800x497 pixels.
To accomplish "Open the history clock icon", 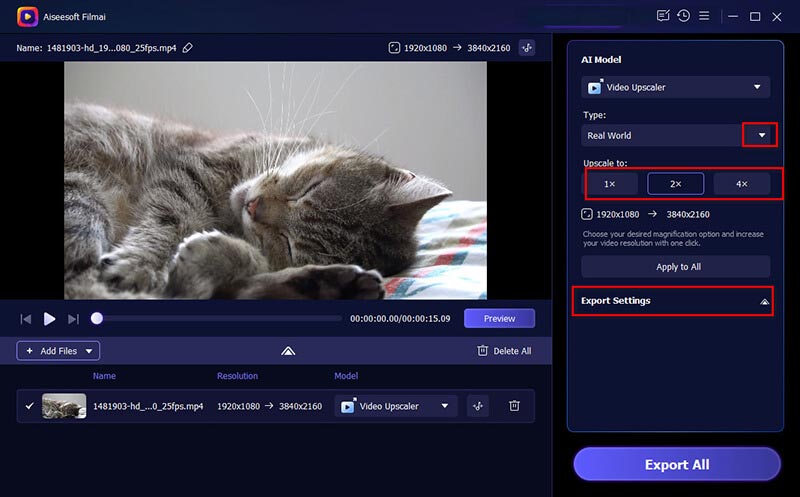I will coord(683,16).
